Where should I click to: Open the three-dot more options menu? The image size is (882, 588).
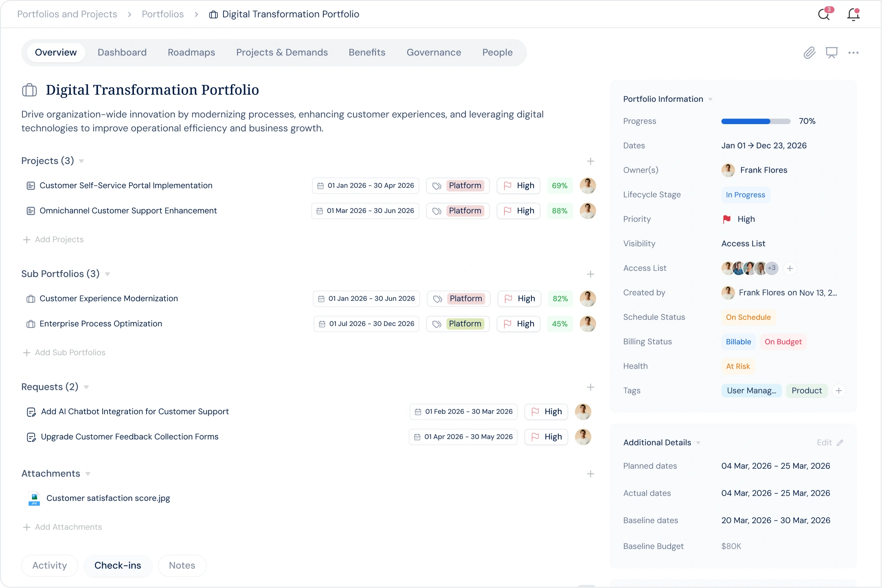pos(853,52)
